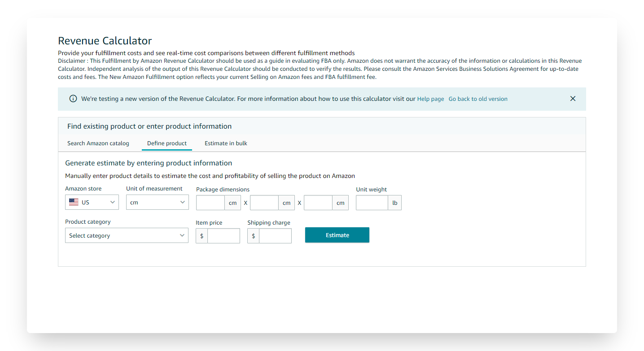Click the info icon in the notification banner

73,98
